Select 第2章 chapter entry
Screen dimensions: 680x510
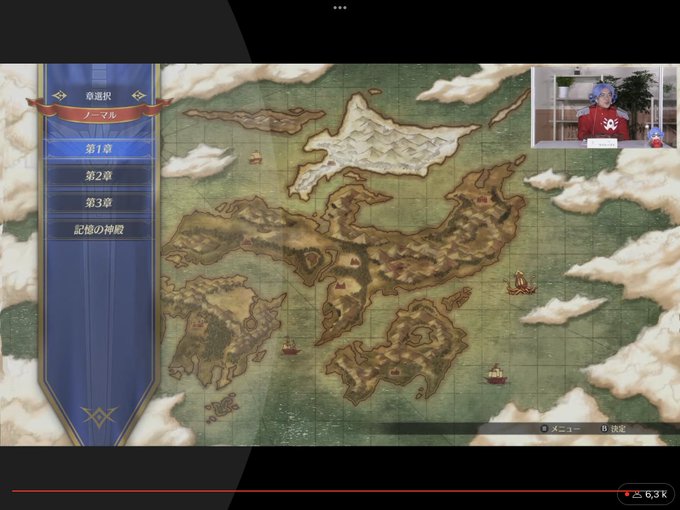click(99, 176)
